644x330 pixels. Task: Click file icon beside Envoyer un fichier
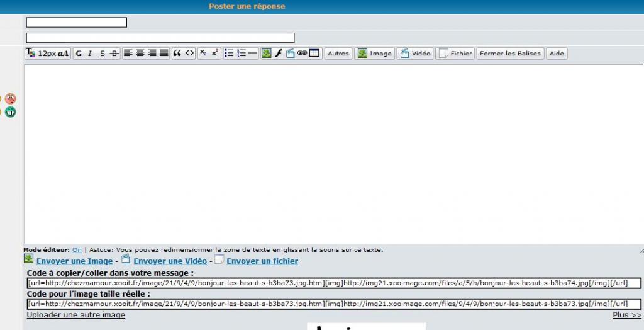coord(219,259)
